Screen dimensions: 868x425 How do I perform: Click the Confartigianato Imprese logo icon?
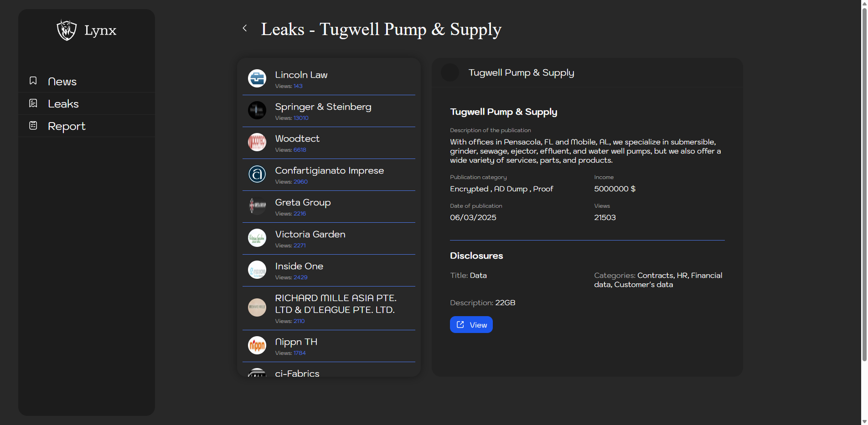tap(257, 174)
